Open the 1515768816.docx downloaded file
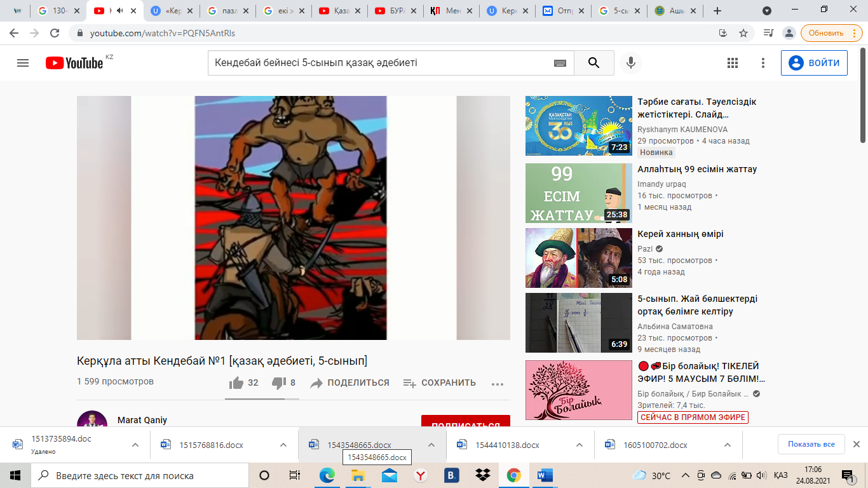This screenshot has width=868, height=488. 211,445
